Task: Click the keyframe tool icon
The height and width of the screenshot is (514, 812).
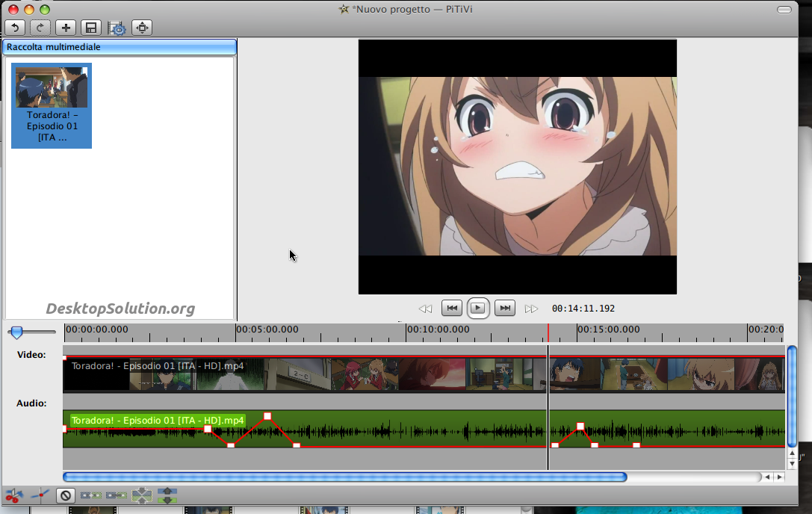Action: pyautogui.click(x=40, y=495)
